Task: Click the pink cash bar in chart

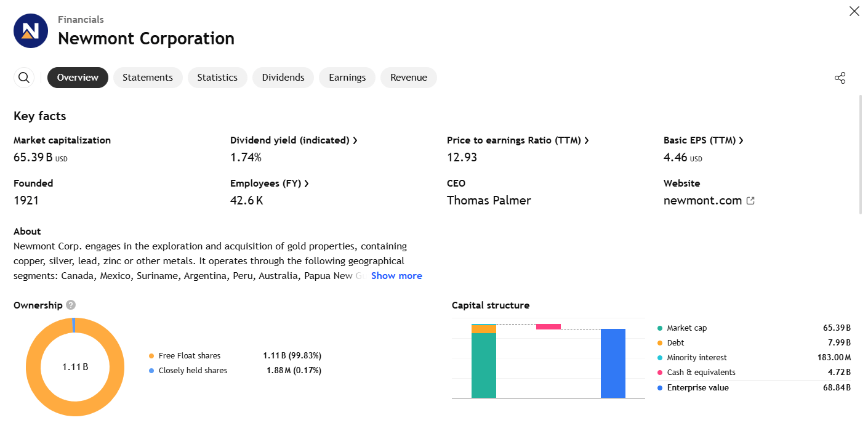Action: coord(549,326)
